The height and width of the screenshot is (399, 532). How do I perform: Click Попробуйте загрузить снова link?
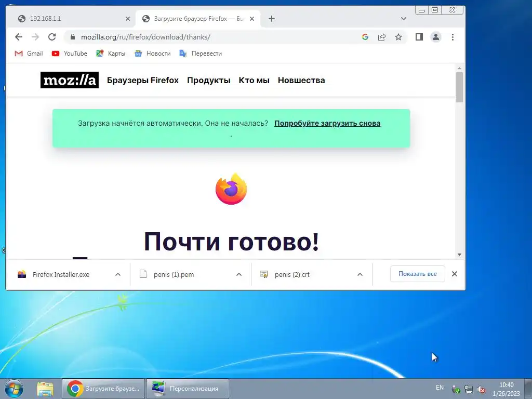tap(327, 123)
